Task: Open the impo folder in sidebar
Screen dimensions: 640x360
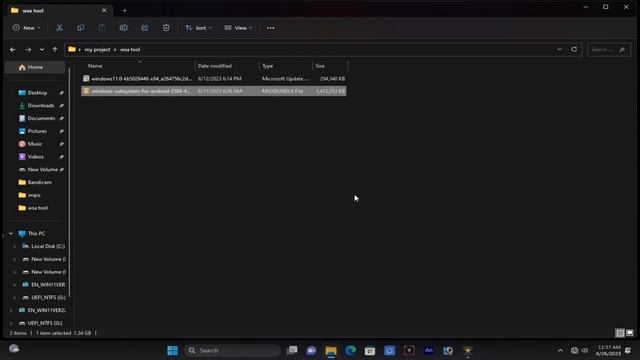Action: [x=34, y=195]
